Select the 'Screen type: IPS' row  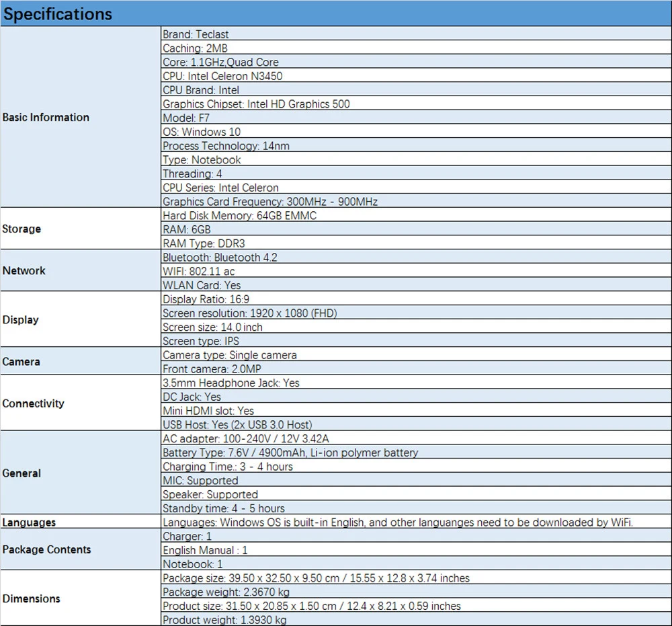point(416,340)
